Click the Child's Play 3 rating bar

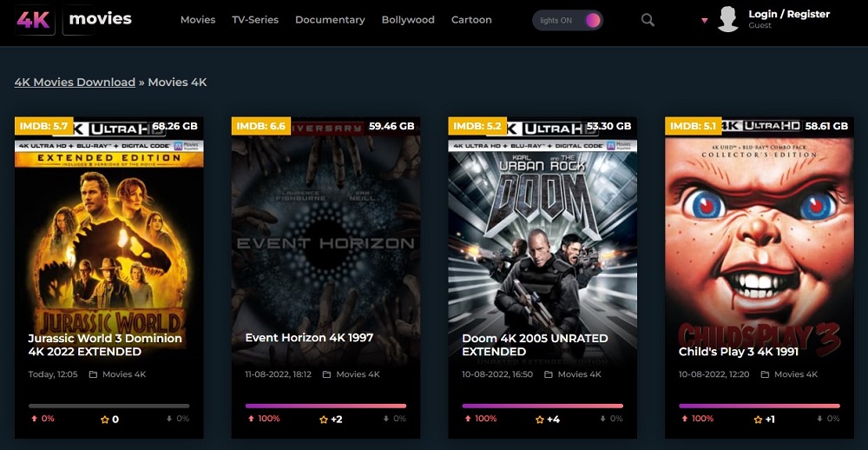pyautogui.click(x=759, y=407)
